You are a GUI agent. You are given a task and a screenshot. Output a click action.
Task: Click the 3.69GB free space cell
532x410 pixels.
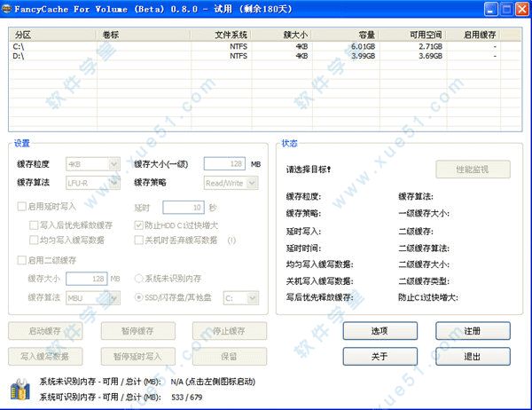(x=430, y=56)
